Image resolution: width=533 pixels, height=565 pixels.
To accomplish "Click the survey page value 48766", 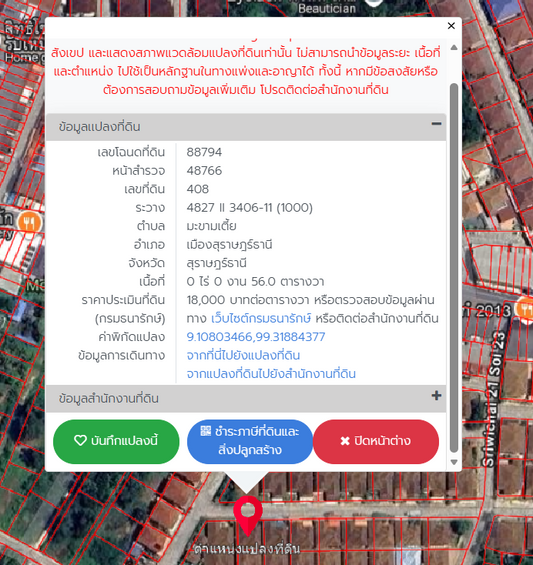I will pos(204,170).
